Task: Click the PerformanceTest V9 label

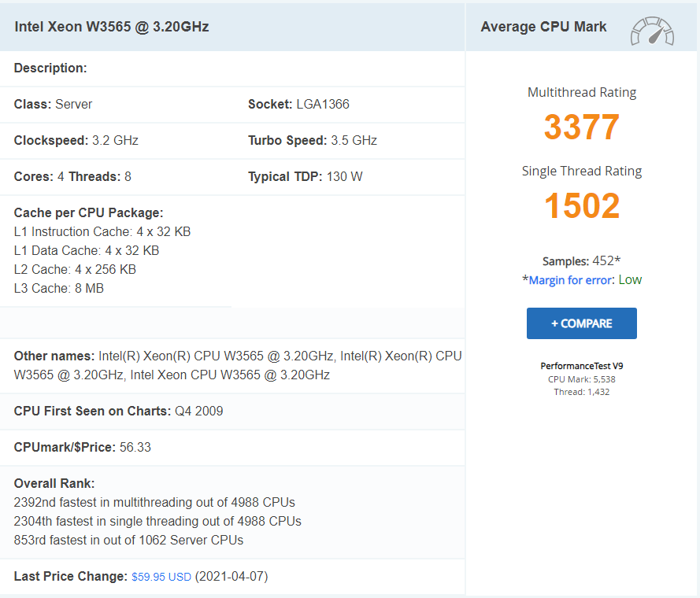Action: tap(581, 365)
